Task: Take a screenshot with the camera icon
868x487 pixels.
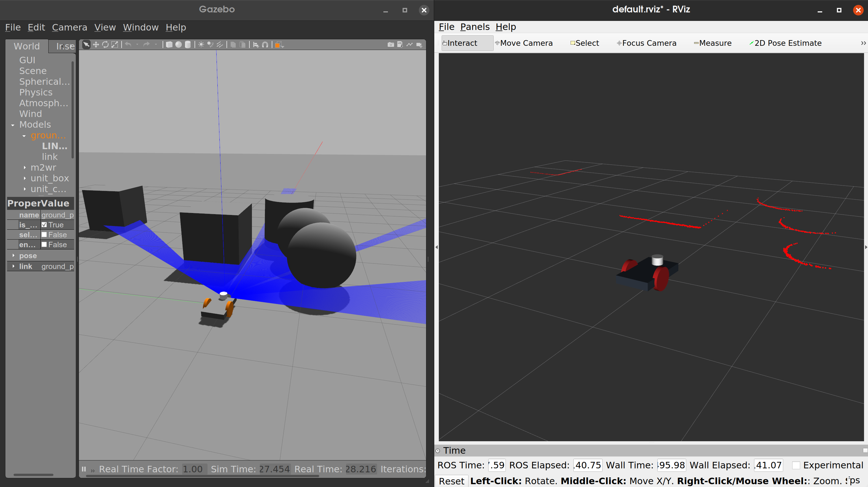Action: [x=390, y=44]
